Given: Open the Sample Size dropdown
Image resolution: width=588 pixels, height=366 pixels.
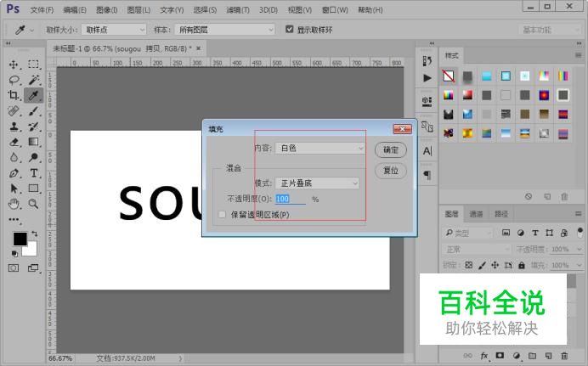Looking at the screenshot, I should 114,30.
